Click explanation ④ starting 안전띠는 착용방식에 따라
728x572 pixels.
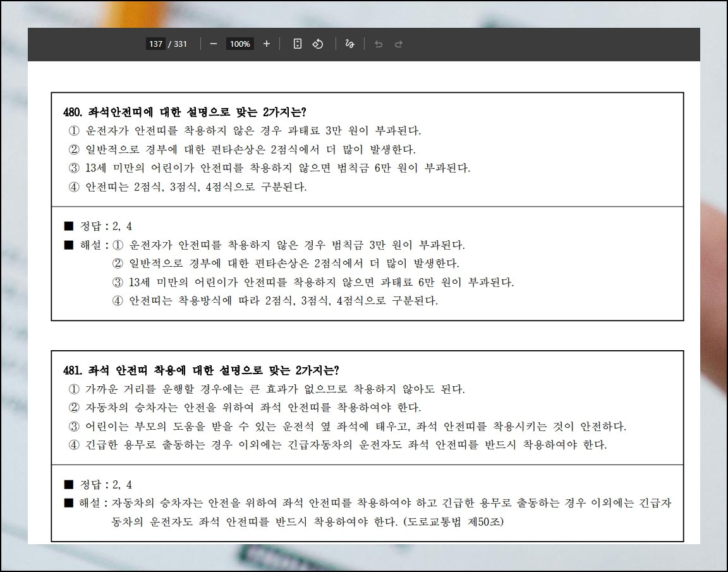pyautogui.click(x=275, y=300)
